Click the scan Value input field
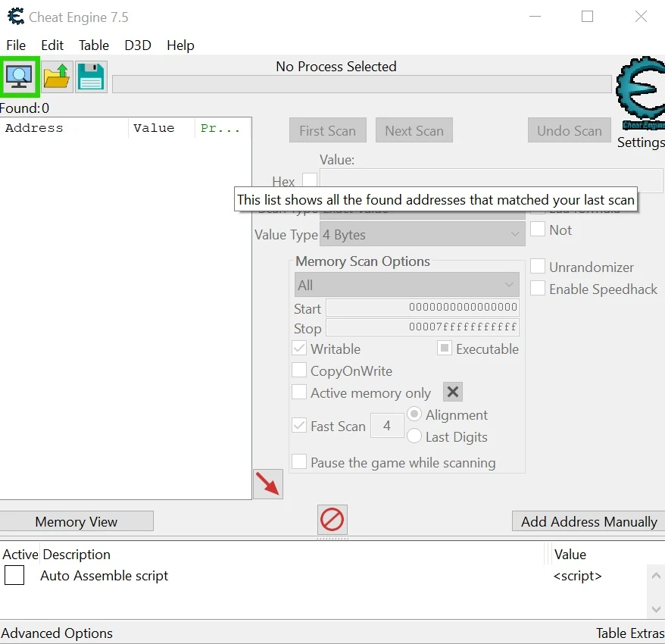Screen dimensions: 665x644 pos(491,180)
